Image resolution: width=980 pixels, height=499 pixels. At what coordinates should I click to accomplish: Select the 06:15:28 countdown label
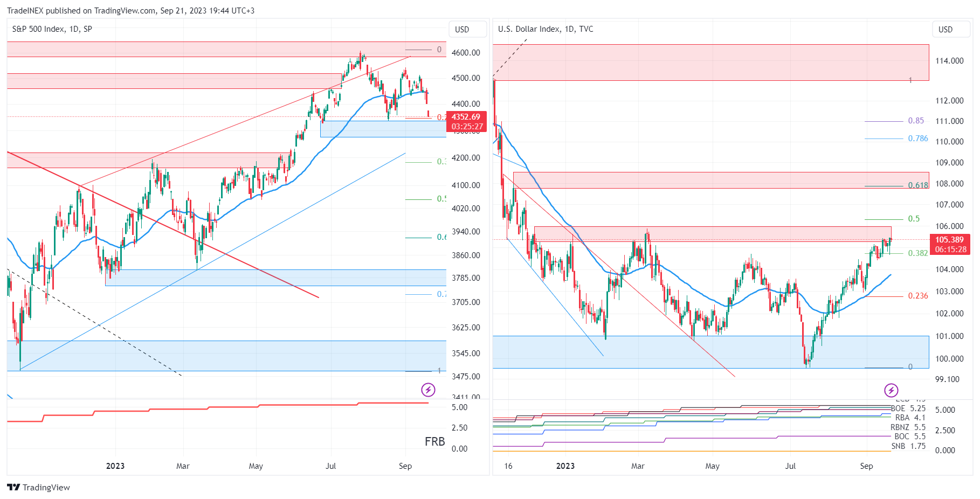951,249
